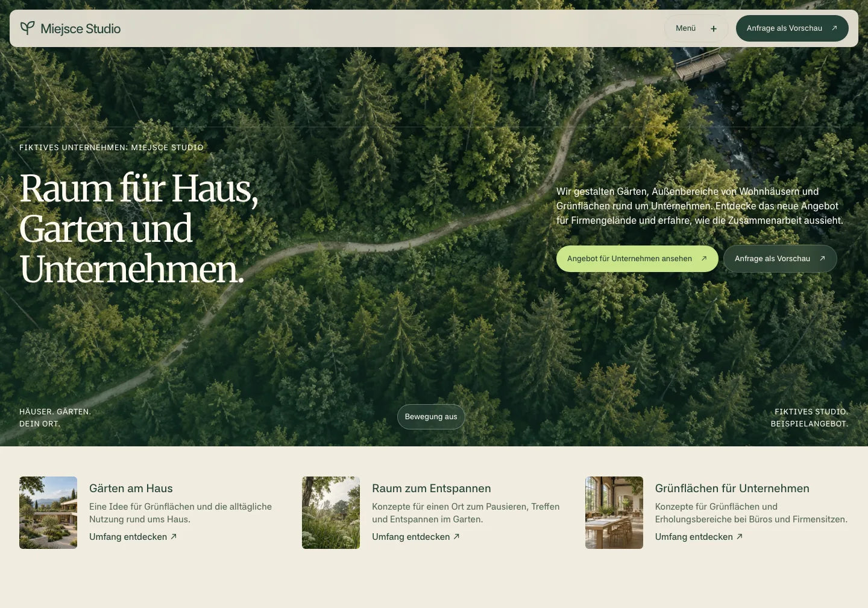
Task: Click the headline Raum für Haus, Garten und Unternehmen
Action: click(x=139, y=229)
